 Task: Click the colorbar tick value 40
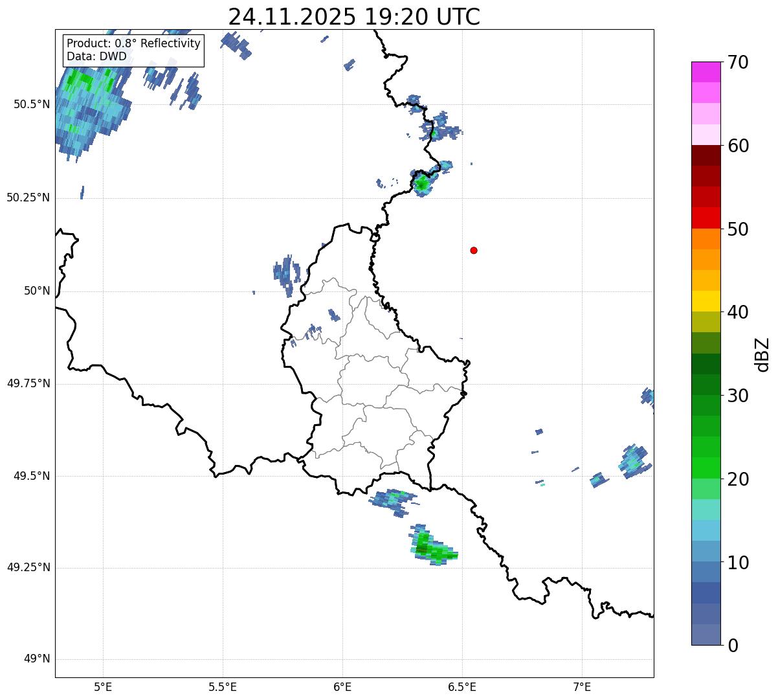tap(739, 312)
